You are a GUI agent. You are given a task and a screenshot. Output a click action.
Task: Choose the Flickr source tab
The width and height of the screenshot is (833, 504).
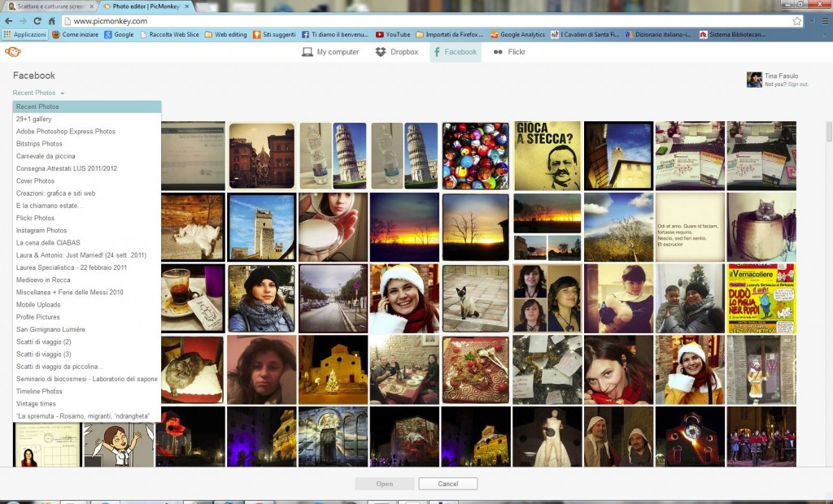509,52
